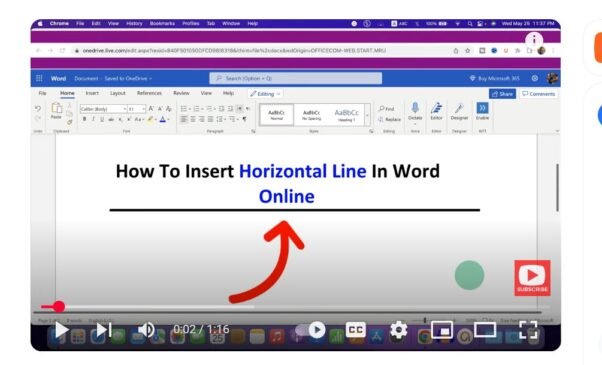The image size is (602, 365).
Task: Click the red video progress scrubber
Action: pos(59,307)
